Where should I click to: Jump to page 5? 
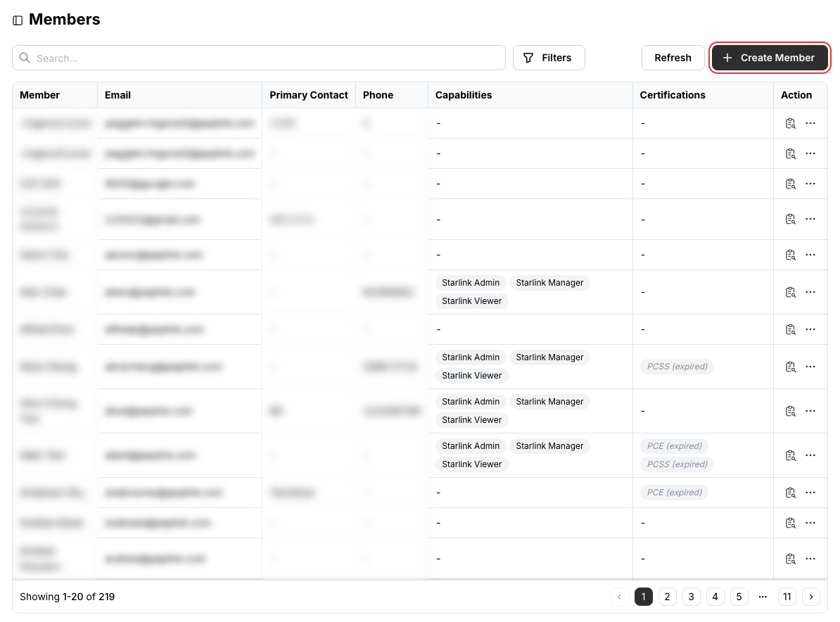pyautogui.click(x=739, y=597)
